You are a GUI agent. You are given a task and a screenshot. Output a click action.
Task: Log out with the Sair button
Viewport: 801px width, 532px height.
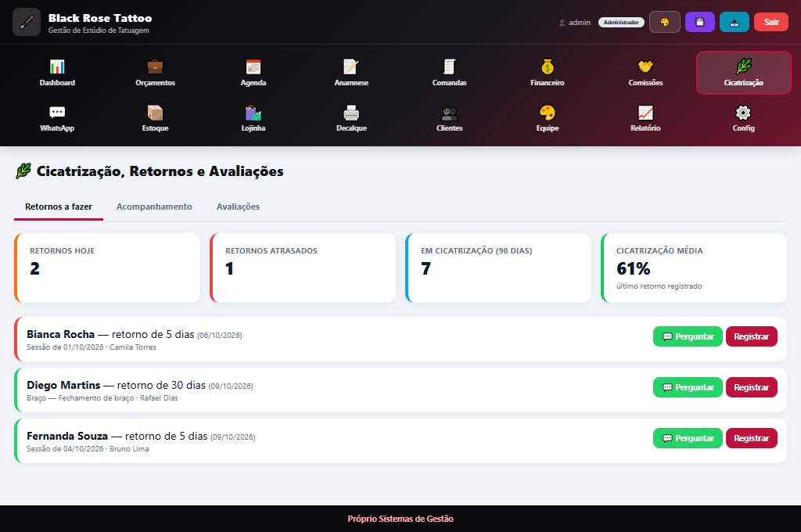[771, 22]
